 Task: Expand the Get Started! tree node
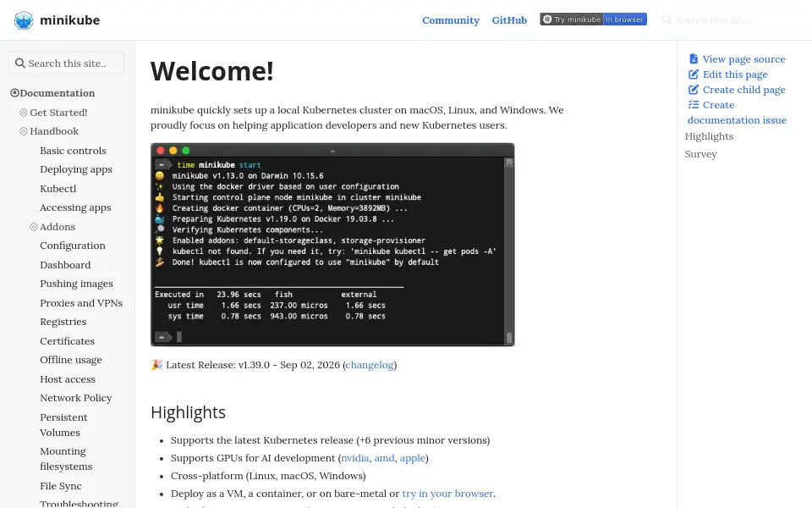pyautogui.click(x=24, y=113)
